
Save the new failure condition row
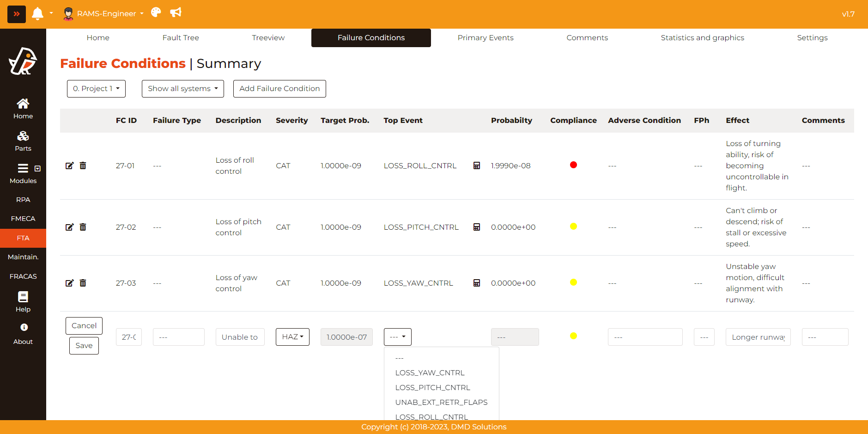click(x=84, y=346)
